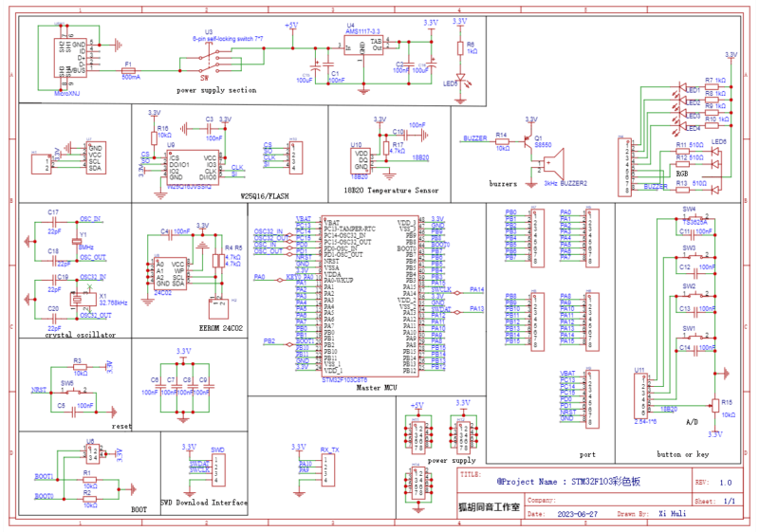
Task: Select the BUZZER2 speaker symbol
Action: pos(553,163)
